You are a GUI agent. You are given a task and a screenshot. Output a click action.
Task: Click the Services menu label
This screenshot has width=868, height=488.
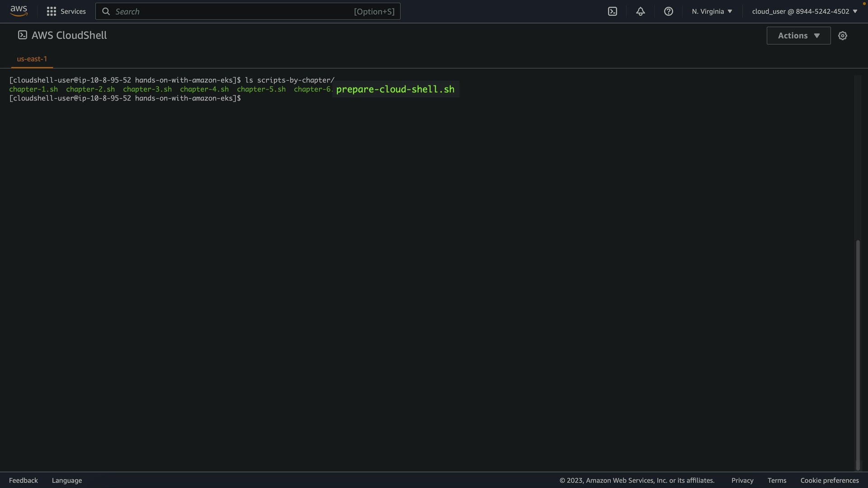tap(73, 11)
